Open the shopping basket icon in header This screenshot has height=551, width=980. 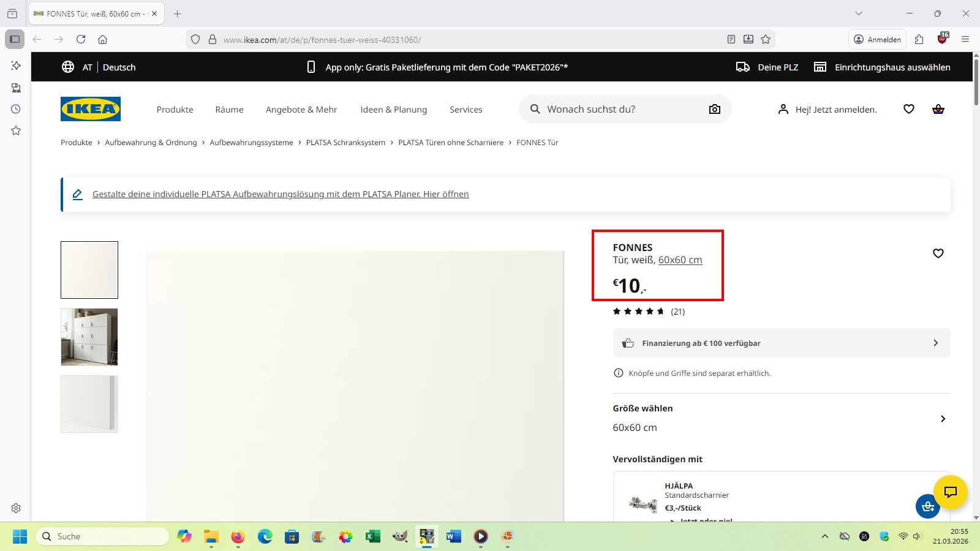point(938,110)
